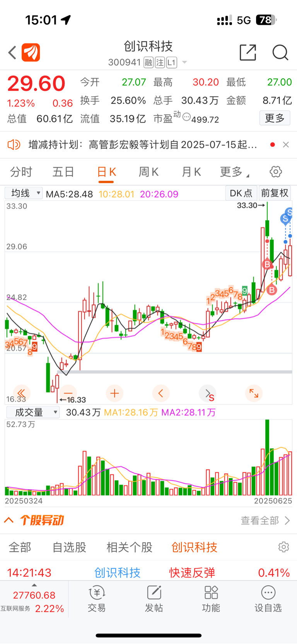
Task: Switch to the 五日 tab
Action: (63, 172)
